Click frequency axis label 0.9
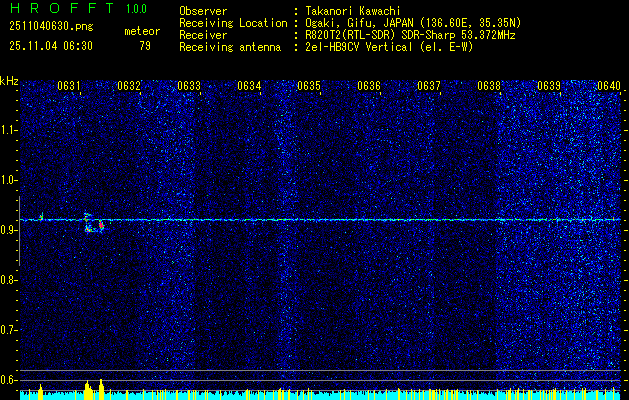 pos(8,230)
